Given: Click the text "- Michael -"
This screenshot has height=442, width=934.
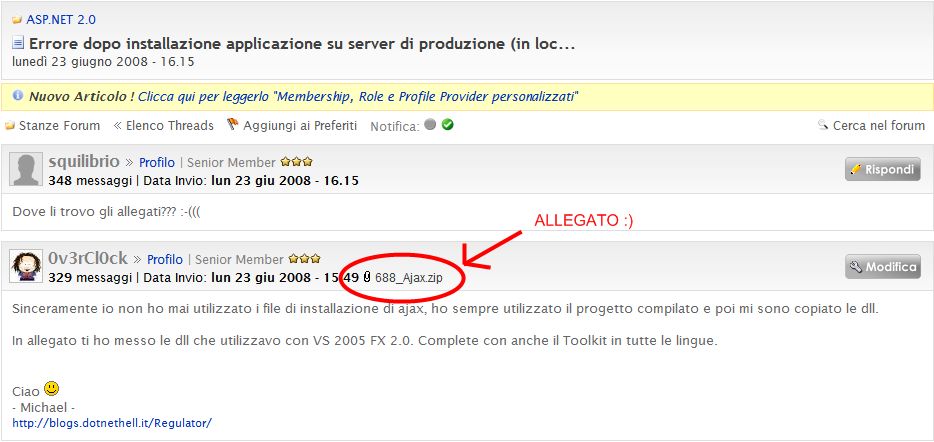Looking at the screenshot, I should 43,408.
